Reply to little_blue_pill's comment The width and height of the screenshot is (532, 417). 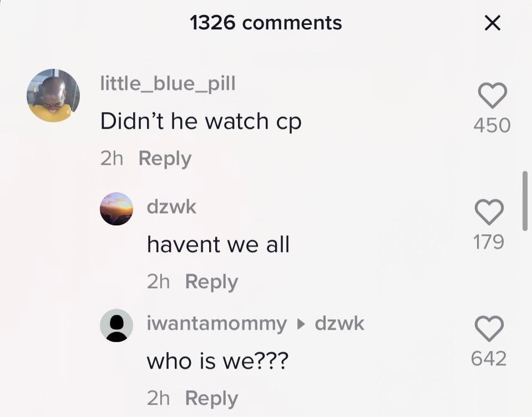165,159
